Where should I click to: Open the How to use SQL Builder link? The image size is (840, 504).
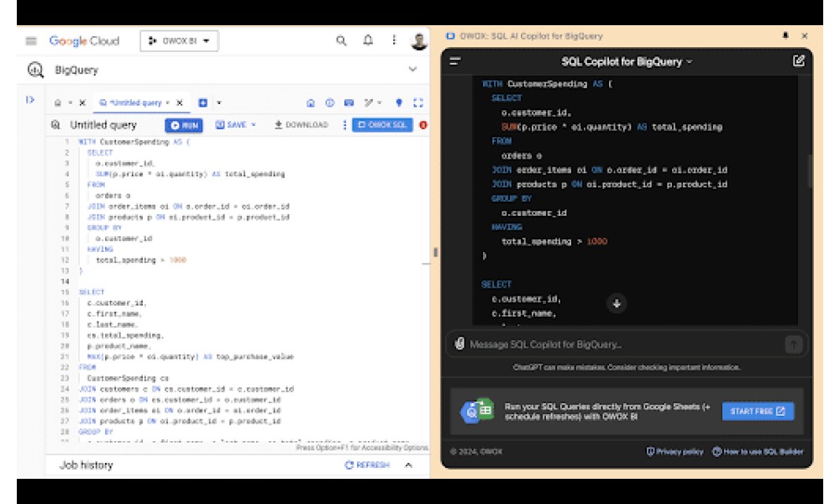[758, 452]
